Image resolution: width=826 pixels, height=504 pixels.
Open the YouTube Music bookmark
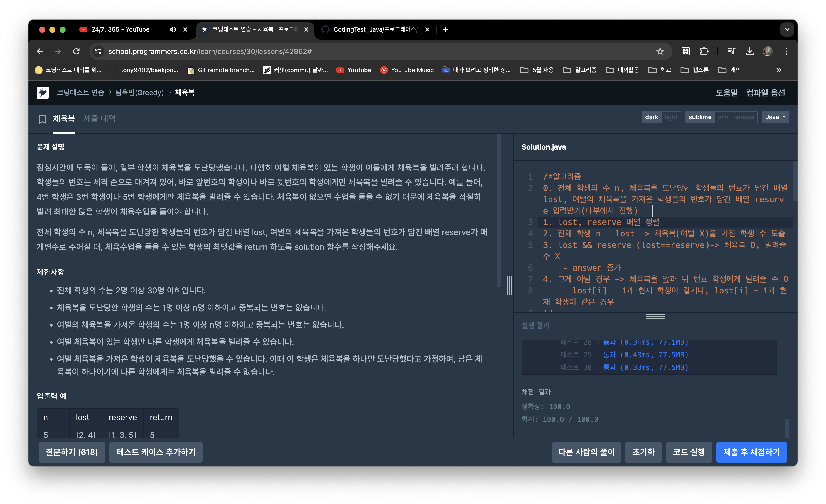pos(407,70)
